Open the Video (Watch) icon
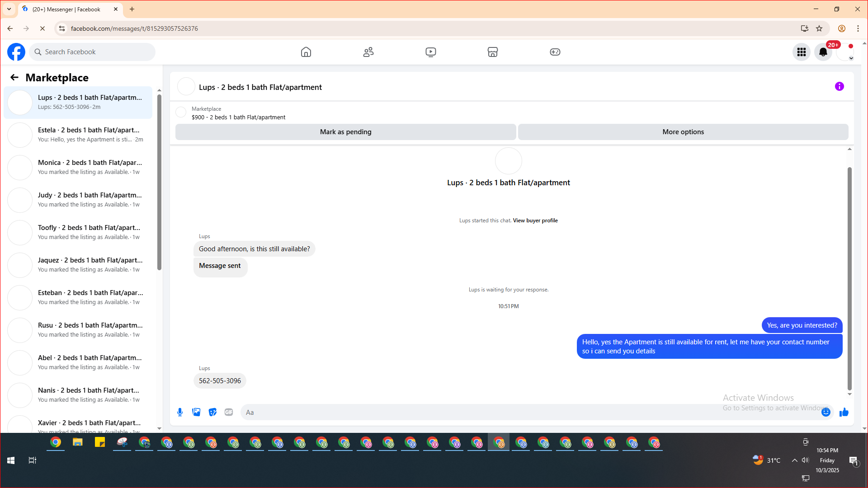This screenshot has width=868, height=488. 431,52
